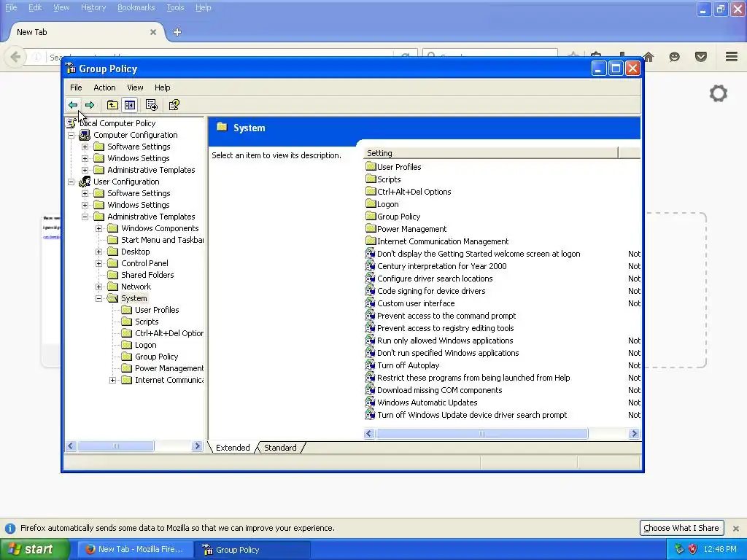Click the User Profiles folder icon in list
747x560 pixels.
pos(371,167)
